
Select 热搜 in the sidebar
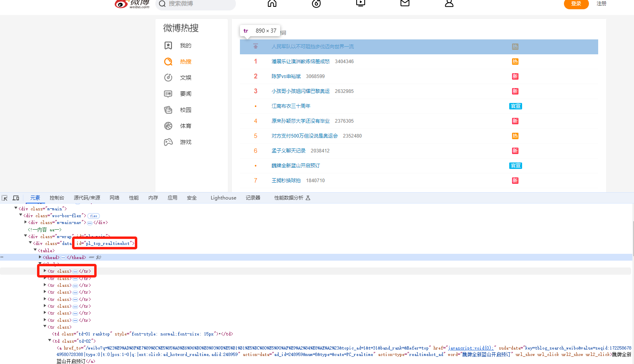(x=186, y=62)
